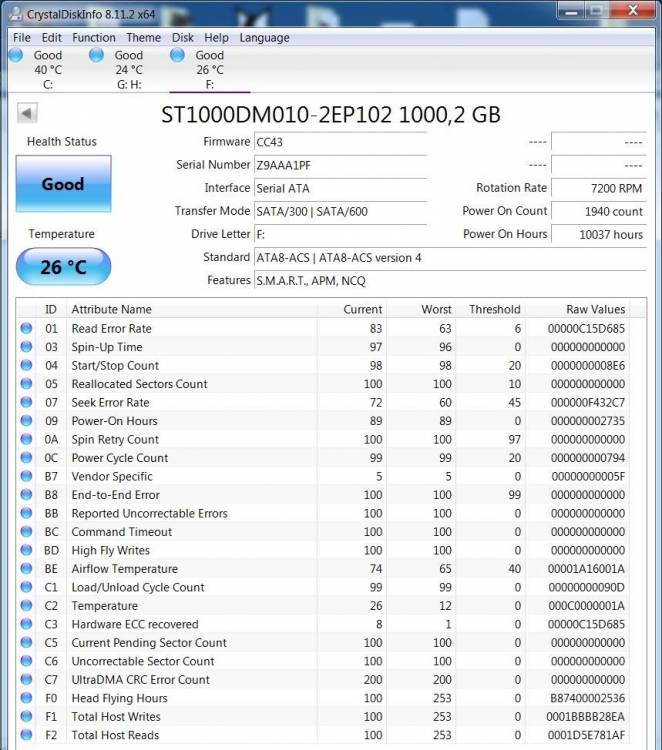The height and width of the screenshot is (750, 662).
Task: Open the Function menu
Action: 94,38
